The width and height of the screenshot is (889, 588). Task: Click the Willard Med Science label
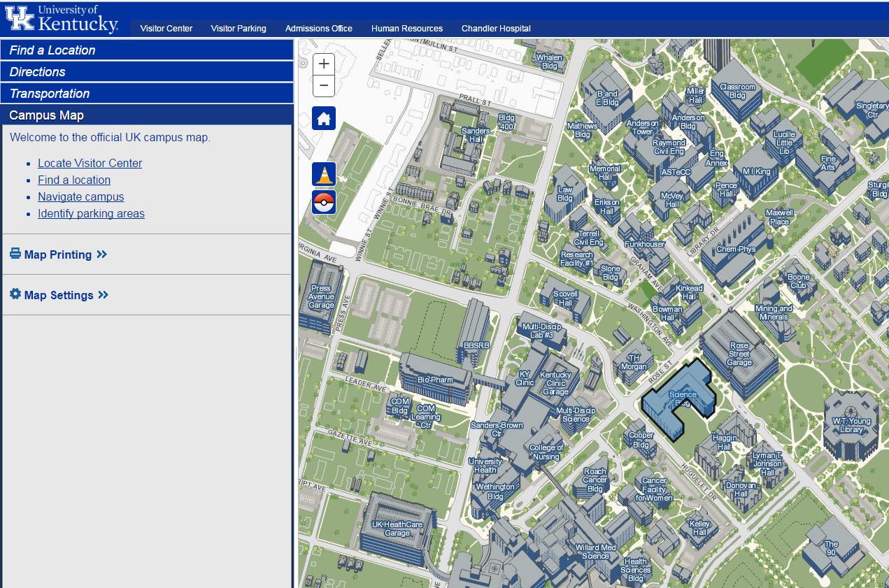pyautogui.click(x=596, y=552)
